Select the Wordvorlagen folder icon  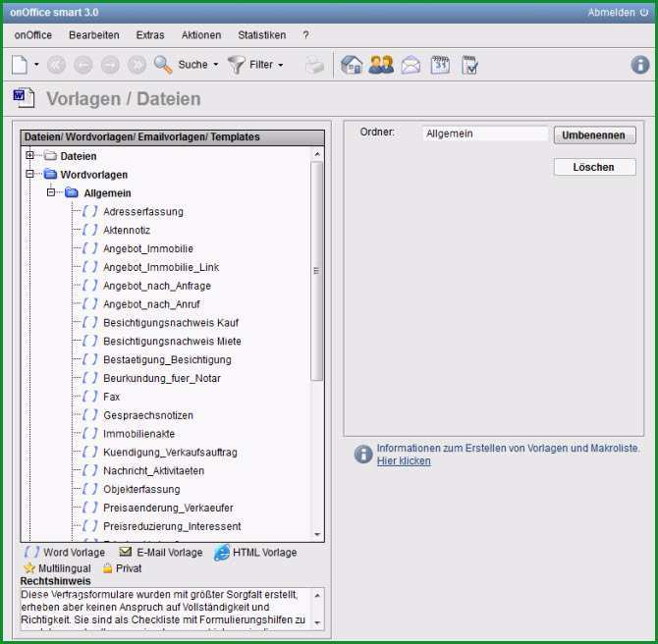click(51, 174)
